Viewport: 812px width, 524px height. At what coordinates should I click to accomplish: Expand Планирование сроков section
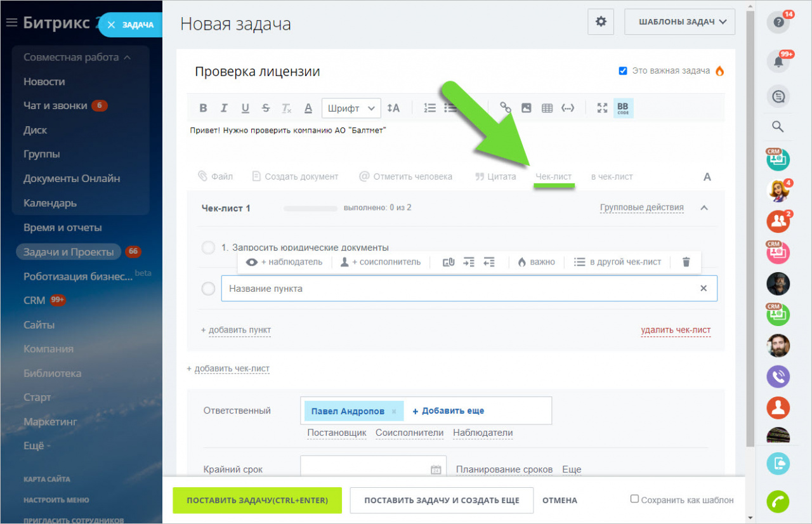pos(504,469)
